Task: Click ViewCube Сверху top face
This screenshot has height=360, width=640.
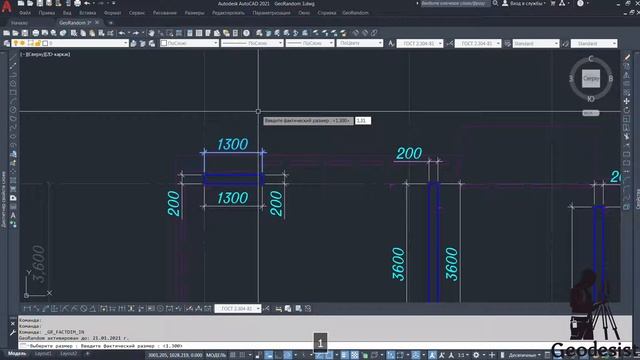Action: pyautogui.click(x=591, y=78)
